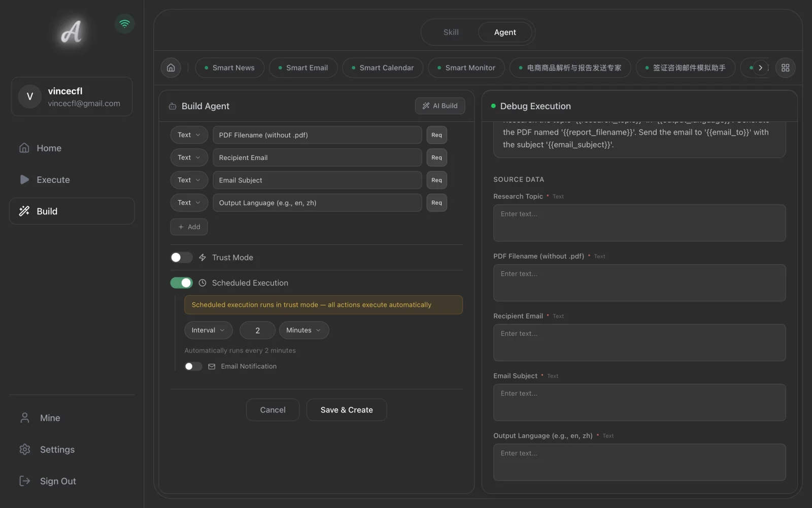
Task: Disable the Scheduled Execution toggle
Action: tap(181, 283)
